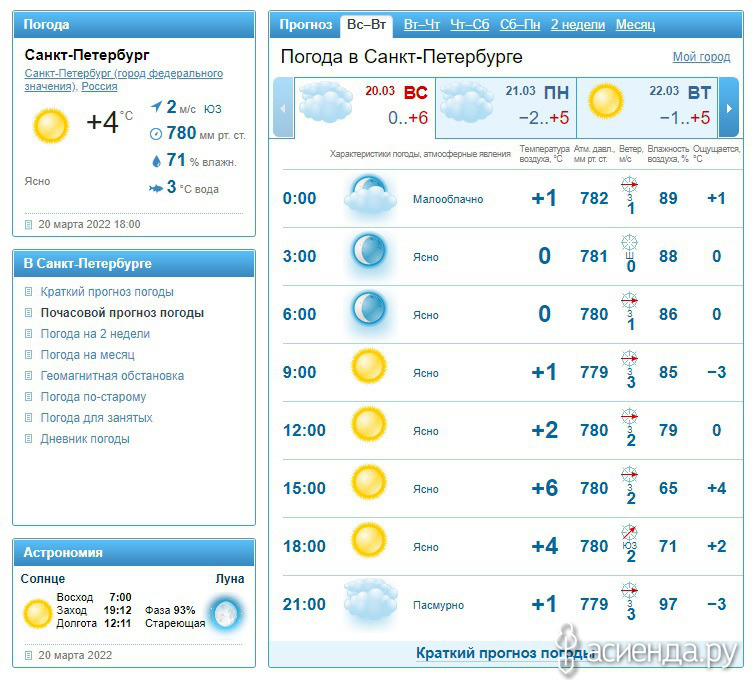Click the sun icon in the current weather panel
Image resolution: width=756 pixels, height=680 pixels.
51,125
